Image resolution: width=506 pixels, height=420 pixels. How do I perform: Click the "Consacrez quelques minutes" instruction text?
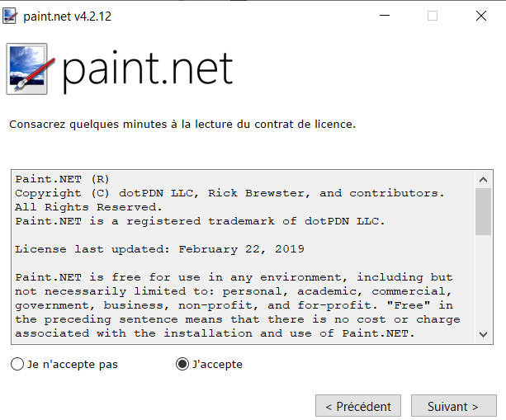click(x=182, y=125)
